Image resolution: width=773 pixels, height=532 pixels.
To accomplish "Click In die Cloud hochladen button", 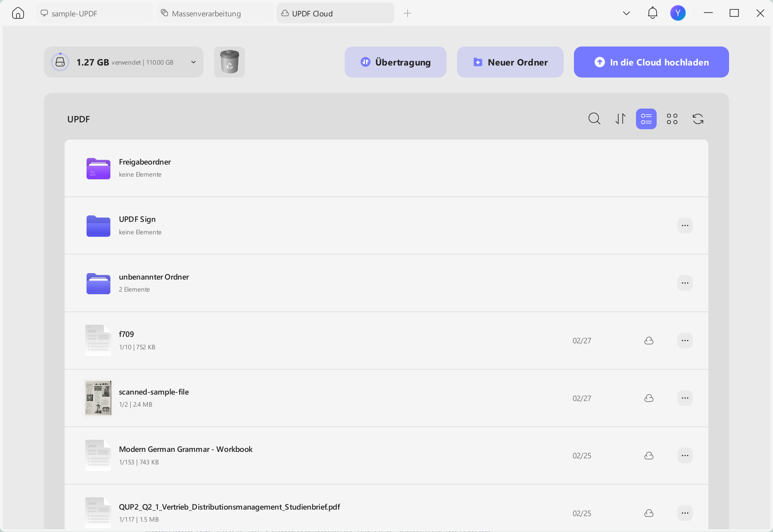I will tap(651, 62).
